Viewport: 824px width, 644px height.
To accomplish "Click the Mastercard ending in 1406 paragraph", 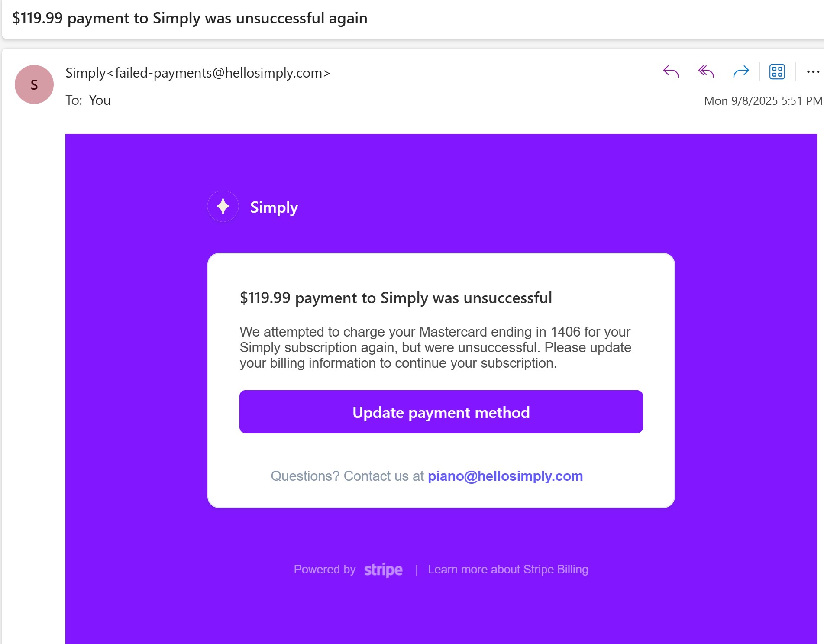I will 435,347.
